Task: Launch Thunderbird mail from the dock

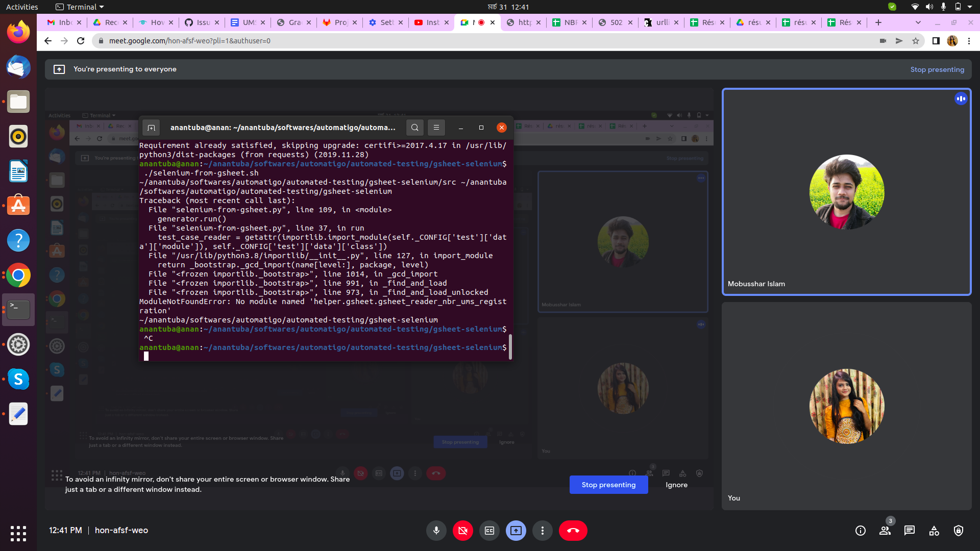Action: coord(18,67)
